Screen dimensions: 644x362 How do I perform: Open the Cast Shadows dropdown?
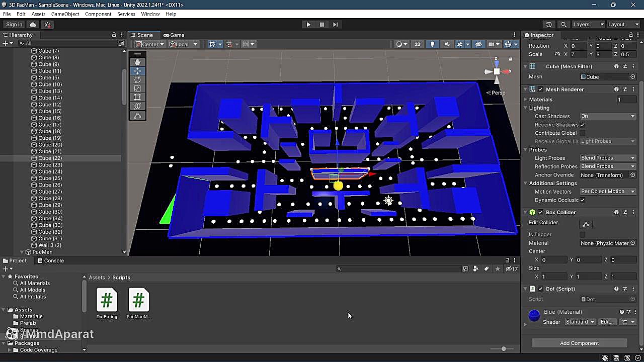click(608, 116)
